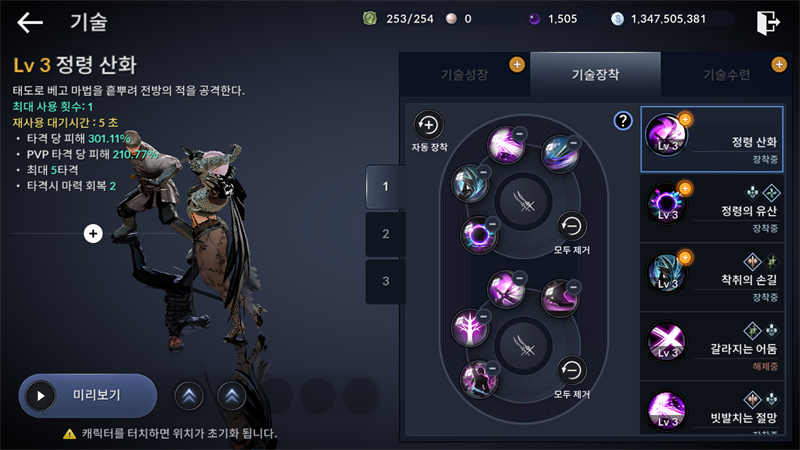Click upper 모두 제거 remove-all icon
Viewport: 800px width, 450px height.
[571, 226]
